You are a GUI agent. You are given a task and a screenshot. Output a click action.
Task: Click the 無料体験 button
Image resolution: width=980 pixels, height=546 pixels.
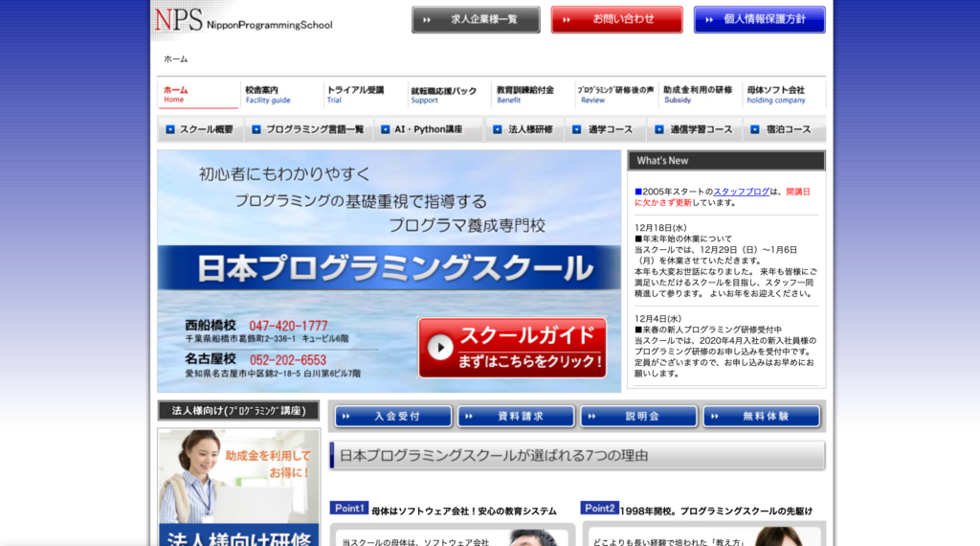click(761, 416)
